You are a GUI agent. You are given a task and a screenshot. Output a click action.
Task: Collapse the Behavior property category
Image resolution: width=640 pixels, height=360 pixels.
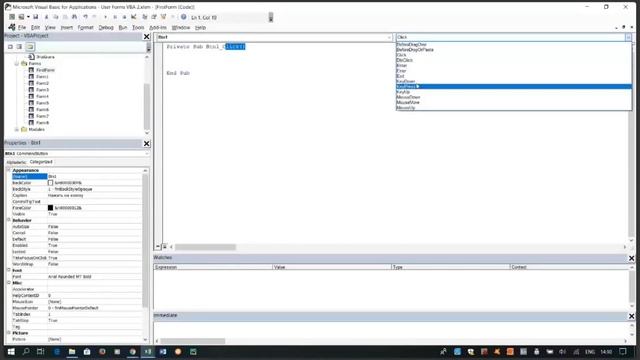(8, 220)
